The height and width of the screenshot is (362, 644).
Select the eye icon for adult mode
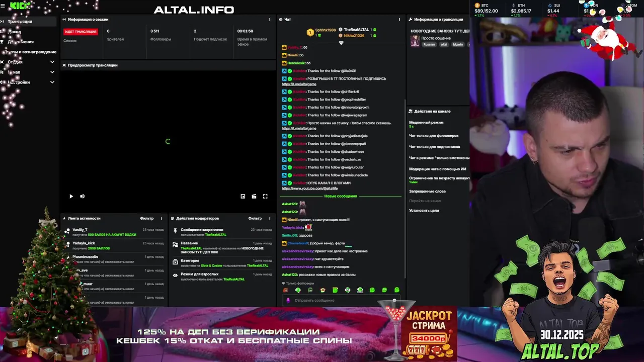pos(176,275)
